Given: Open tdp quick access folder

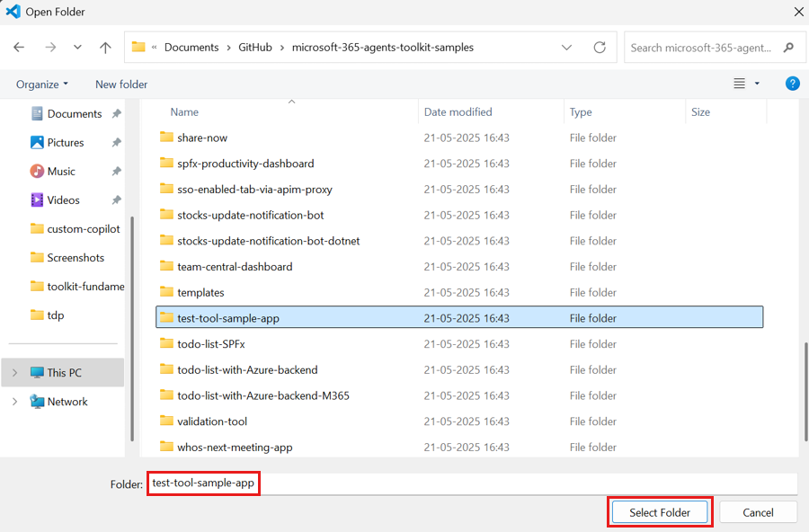Looking at the screenshot, I should (x=55, y=315).
